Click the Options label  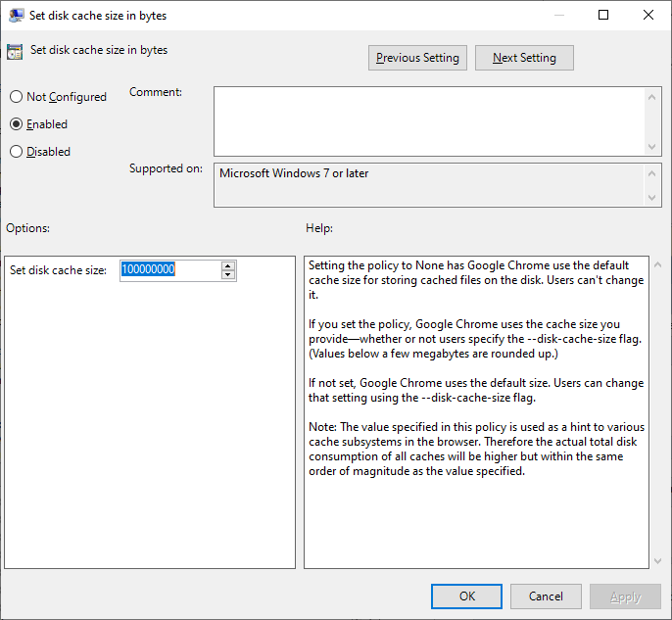pos(27,228)
